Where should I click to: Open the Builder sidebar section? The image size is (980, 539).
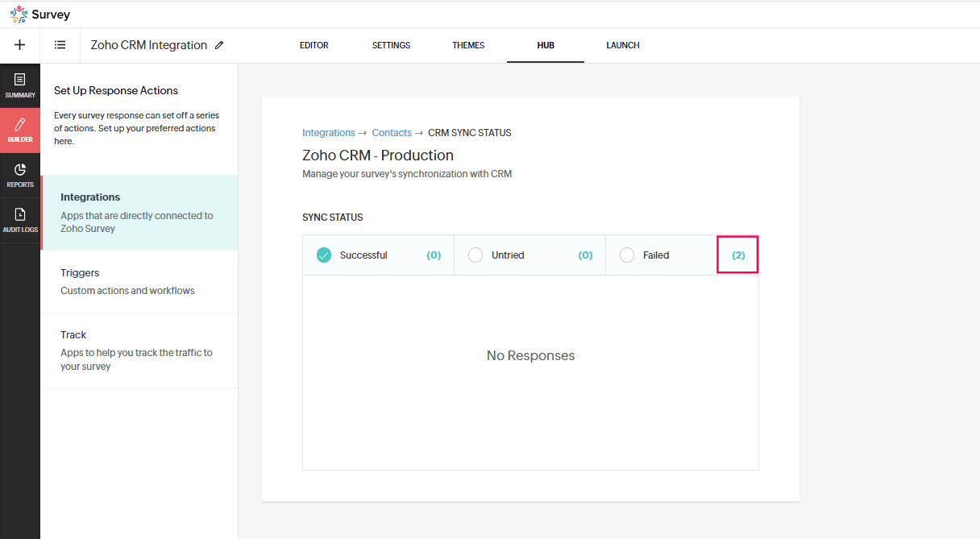point(20,131)
